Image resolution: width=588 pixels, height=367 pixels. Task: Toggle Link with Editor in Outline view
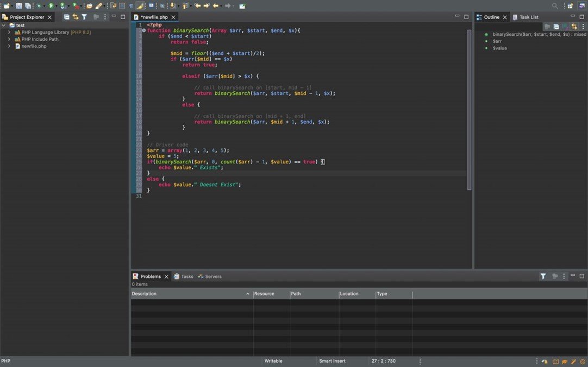[x=574, y=27]
